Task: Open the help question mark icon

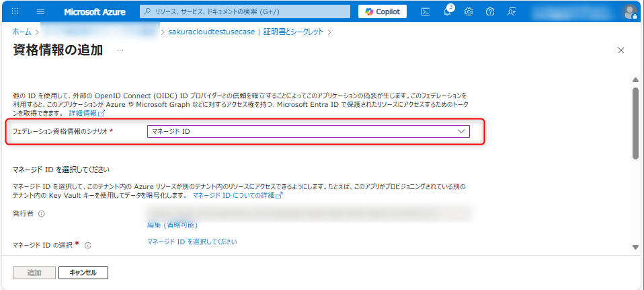Action: [x=490, y=11]
